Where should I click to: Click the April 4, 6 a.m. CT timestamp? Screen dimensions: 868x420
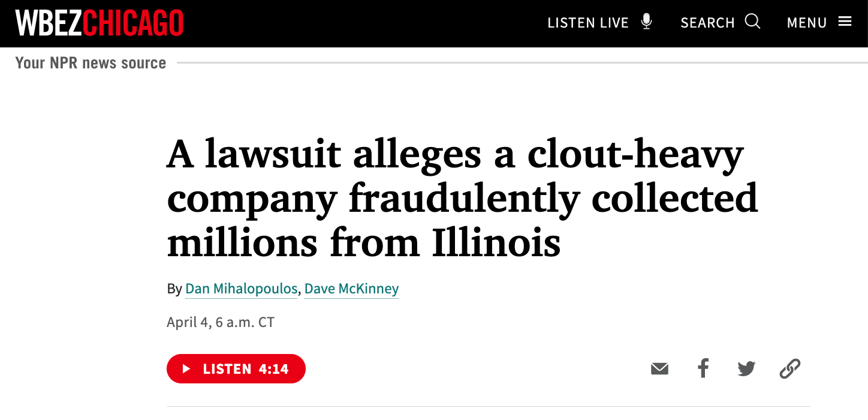pos(221,322)
